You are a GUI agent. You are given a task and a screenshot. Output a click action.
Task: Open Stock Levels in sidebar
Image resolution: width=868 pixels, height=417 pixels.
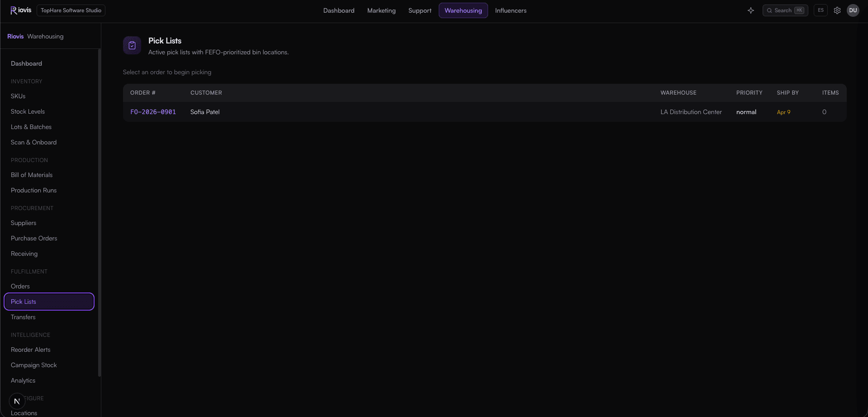28,111
